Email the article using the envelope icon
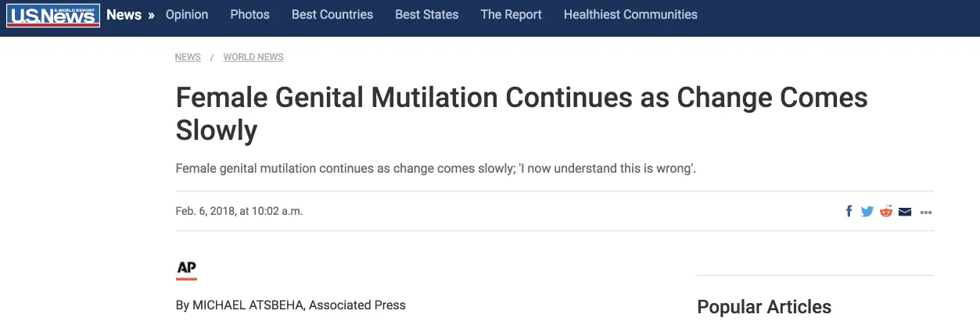The width and height of the screenshot is (980, 325). [x=905, y=212]
